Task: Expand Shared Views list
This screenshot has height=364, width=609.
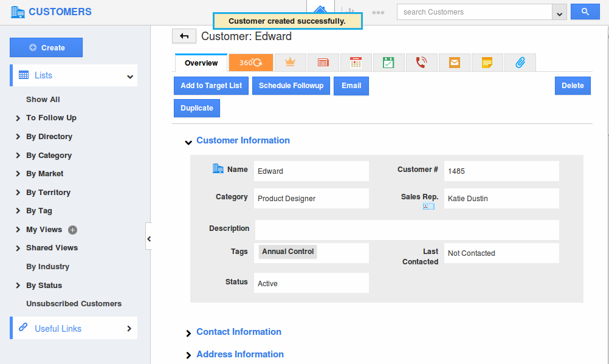Action: pyautogui.click(x=18, y=248)
